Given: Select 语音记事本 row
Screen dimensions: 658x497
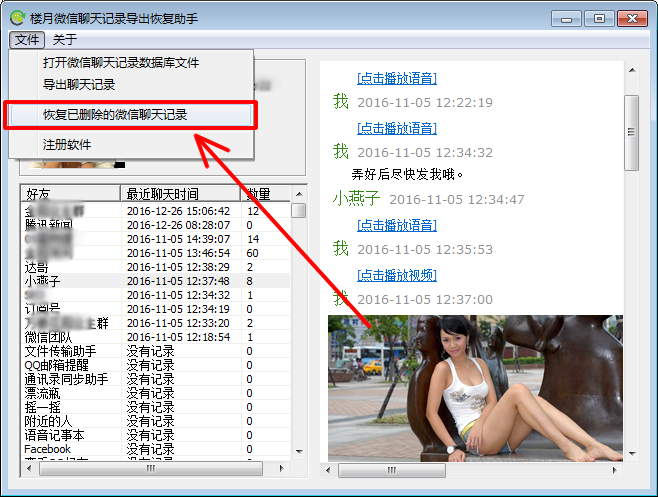Looking at the screenshot, I should tap(156, 435).
